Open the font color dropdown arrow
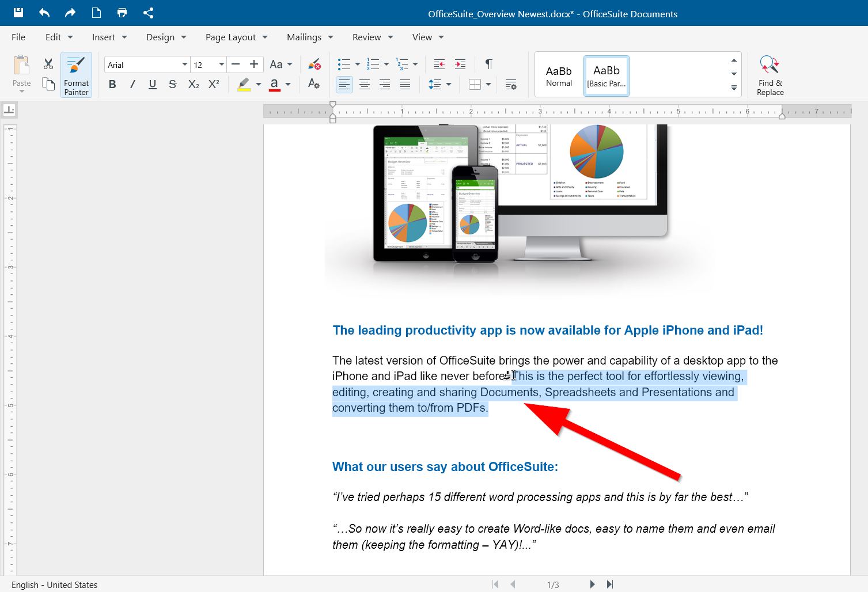Viewport: 868px width, 592px height. (288, 85)
